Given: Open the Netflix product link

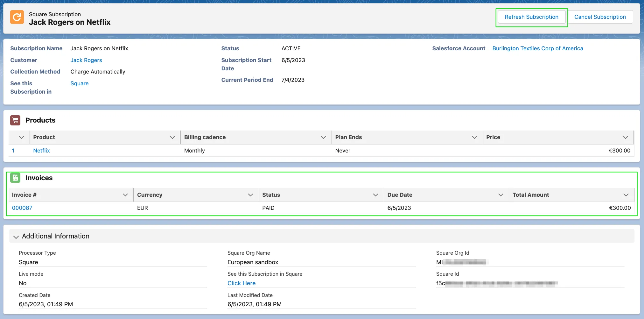Looking at the screenshot, I should point(41,151).
